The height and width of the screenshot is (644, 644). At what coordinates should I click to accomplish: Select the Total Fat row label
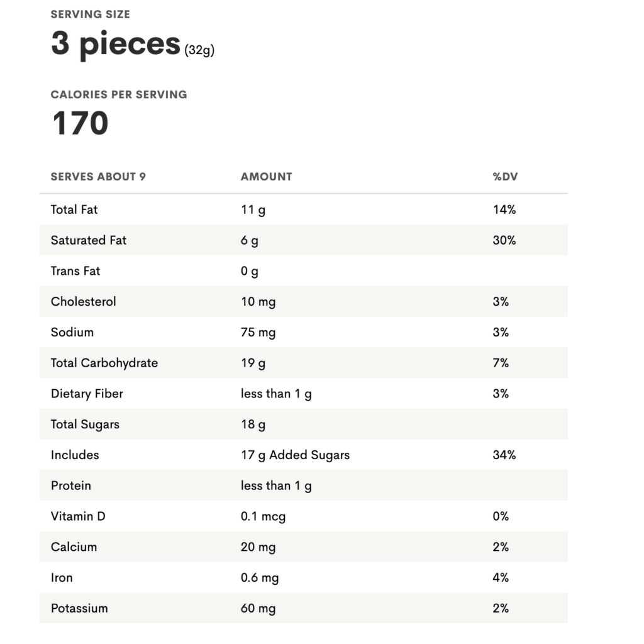(74, 209)
